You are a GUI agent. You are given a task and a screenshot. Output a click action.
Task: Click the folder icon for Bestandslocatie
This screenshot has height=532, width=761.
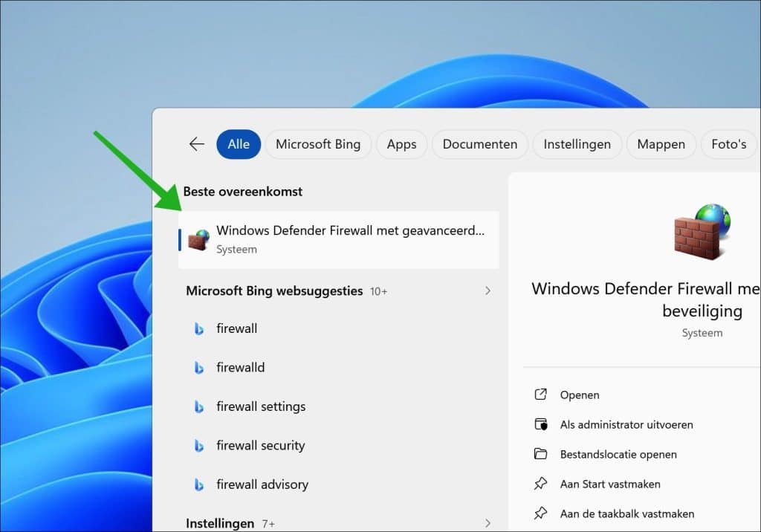(x=540, y=454)
